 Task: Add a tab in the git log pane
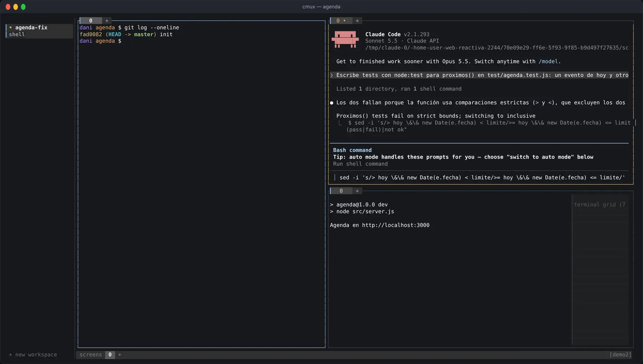107,21
